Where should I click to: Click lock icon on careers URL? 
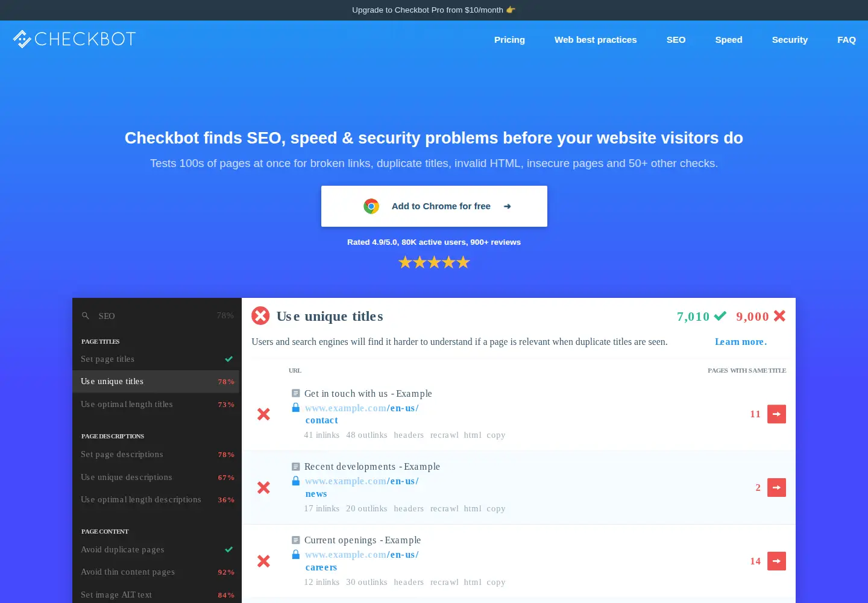pyautogui.click(x=296, y=554)
